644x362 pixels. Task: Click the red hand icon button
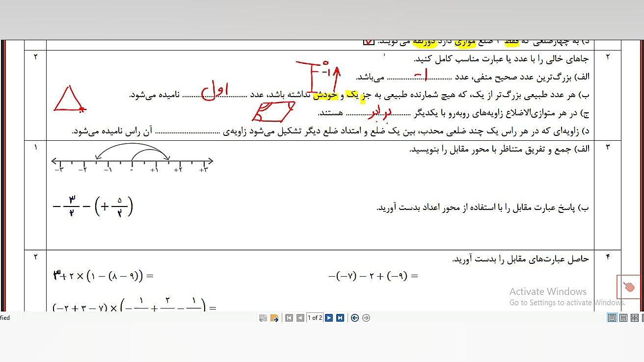[628, 286]
